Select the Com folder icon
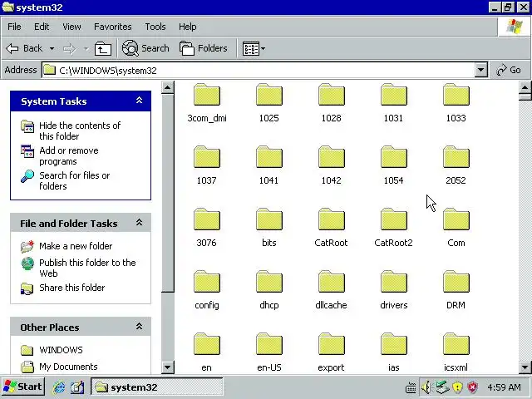 pyautogui.click(x=456, y=219)
